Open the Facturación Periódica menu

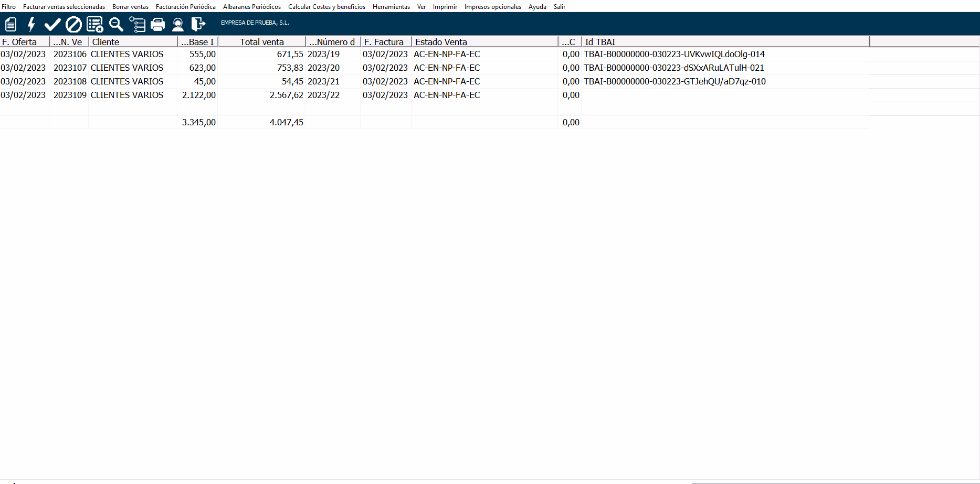(x=185, y=7)
